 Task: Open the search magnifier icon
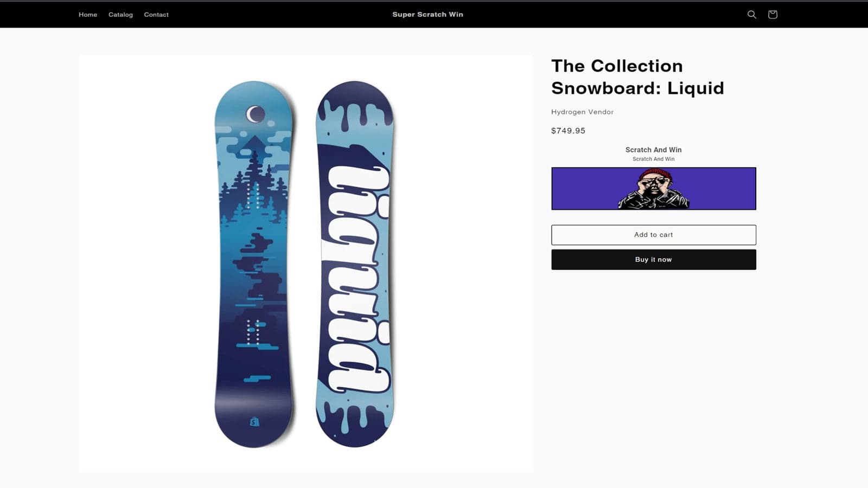(751, 15)
